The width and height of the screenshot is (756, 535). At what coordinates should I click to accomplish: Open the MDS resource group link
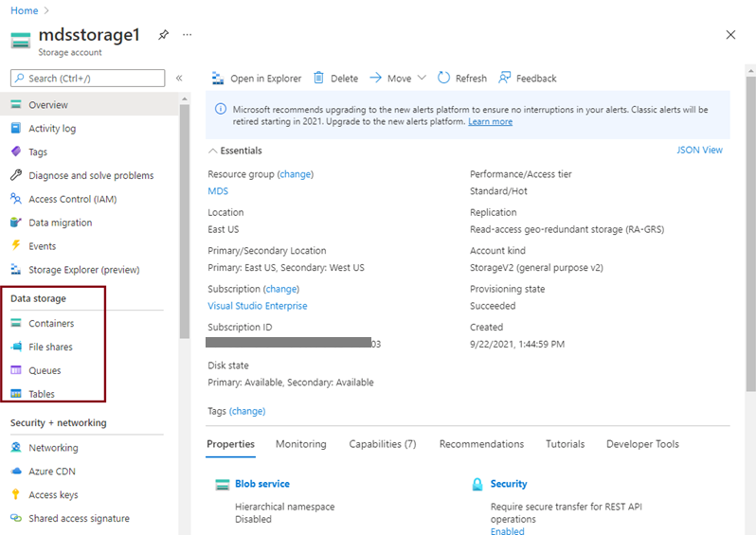(218, 191)
